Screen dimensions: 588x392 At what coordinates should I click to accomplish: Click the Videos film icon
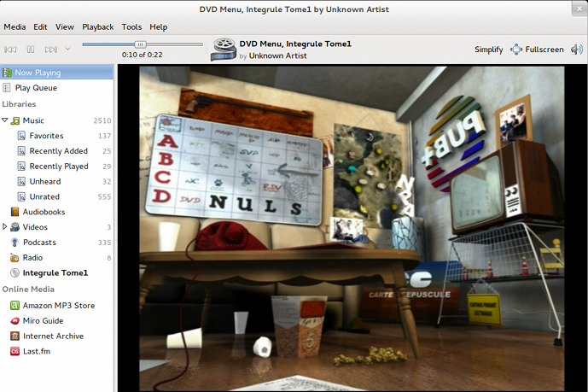(15, 227)
